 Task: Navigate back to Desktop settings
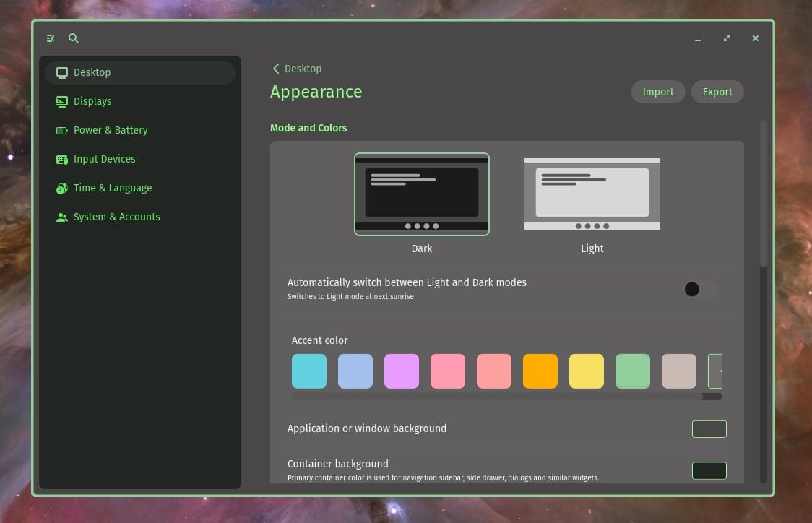pyautogui.click(x=296, y=68)
